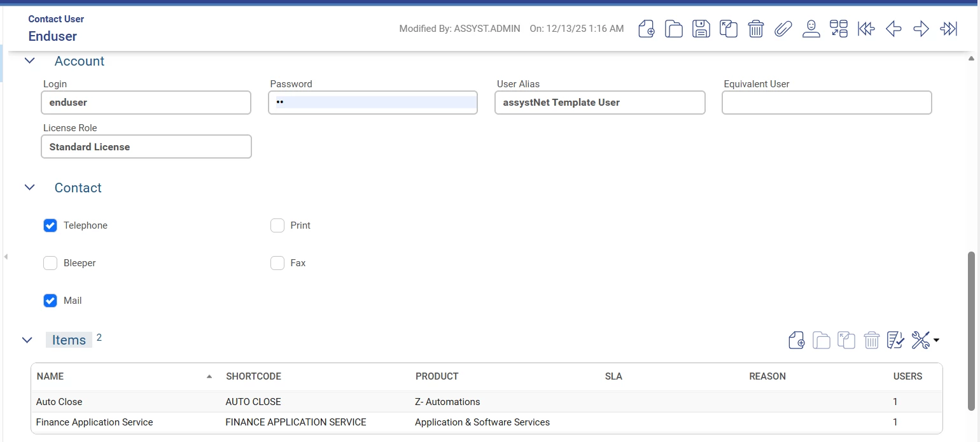Sort by PRODUCT column header
Image resolution: width=980 pixels, height=442 pixels.
click(437, 376)
